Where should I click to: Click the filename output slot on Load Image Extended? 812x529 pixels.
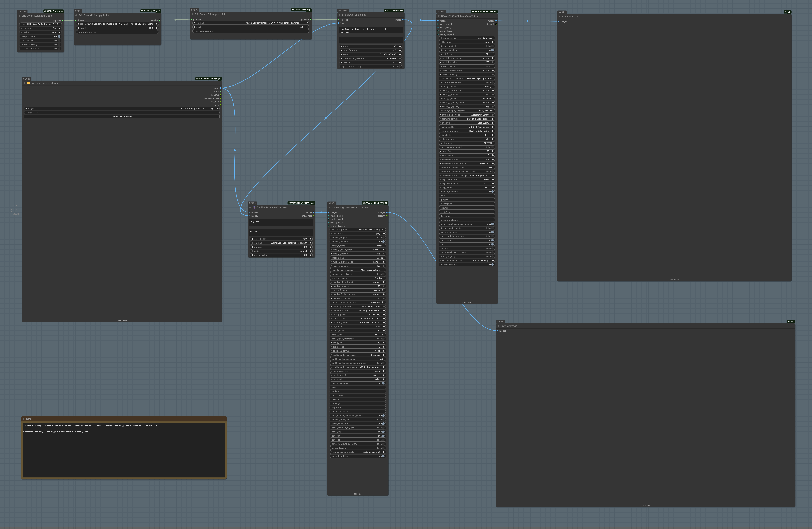pyautogui.click(x=220, y=95)
